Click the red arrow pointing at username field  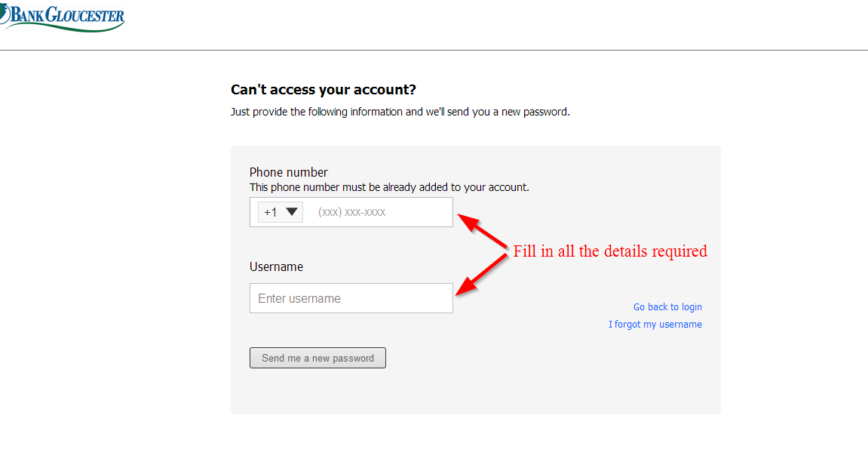[481, 274]
